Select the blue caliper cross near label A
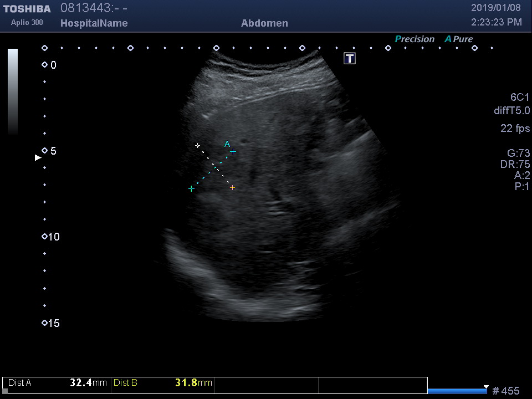The image size is (532, 399). pos(233,151)
